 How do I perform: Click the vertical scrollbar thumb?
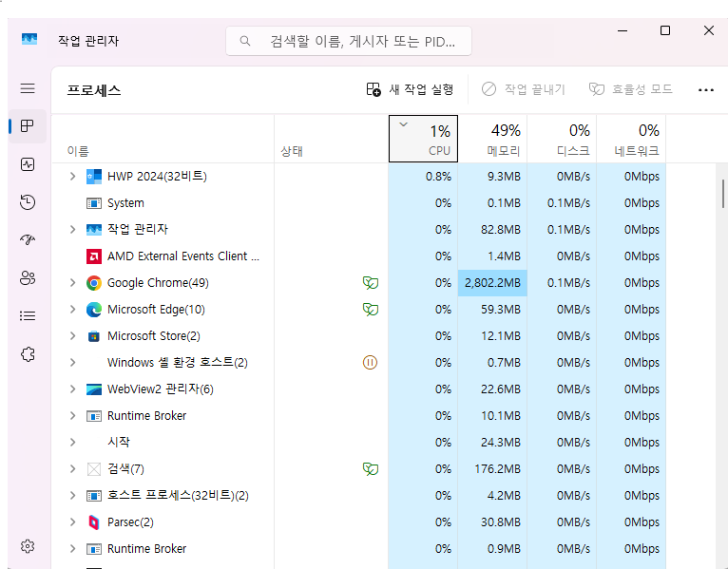723,194
